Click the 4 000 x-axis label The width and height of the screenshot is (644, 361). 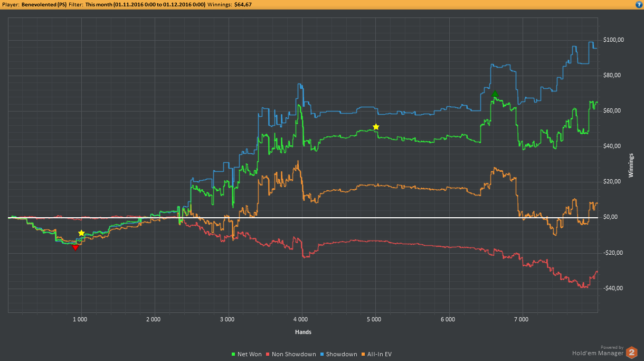[x=300, y=319]
